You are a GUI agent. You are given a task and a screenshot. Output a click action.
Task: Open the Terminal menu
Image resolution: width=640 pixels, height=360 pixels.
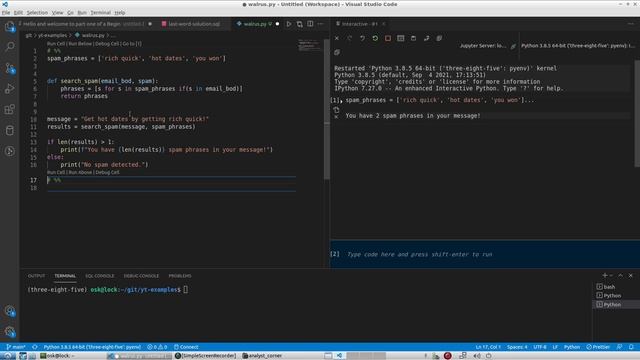[100, 13]
